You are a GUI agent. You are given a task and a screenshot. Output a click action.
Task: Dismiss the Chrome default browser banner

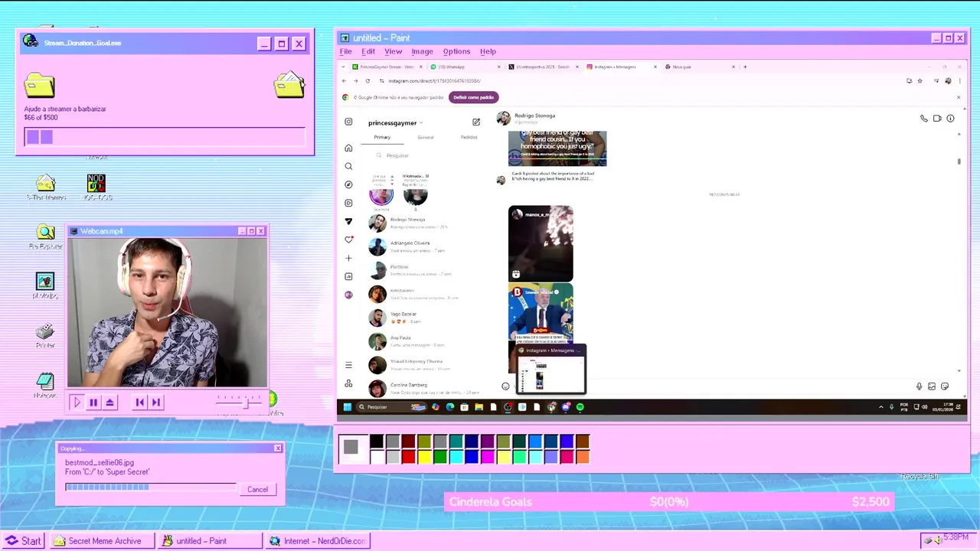(958, 97)
